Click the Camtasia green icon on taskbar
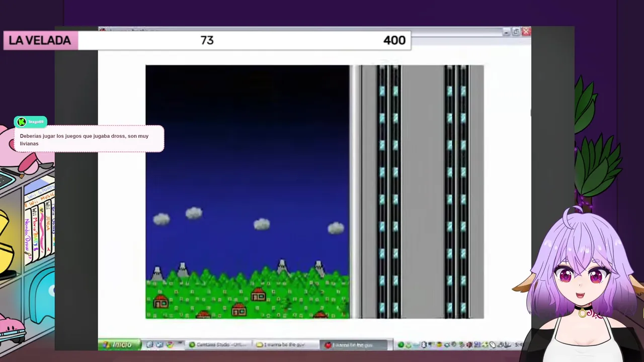This screenshot has width=644, height=362. [192, 344]
